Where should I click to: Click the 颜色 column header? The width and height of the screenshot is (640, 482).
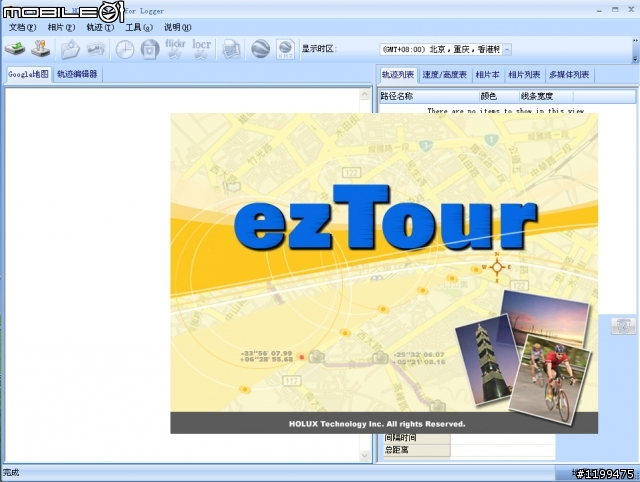[x=498, y=96]
